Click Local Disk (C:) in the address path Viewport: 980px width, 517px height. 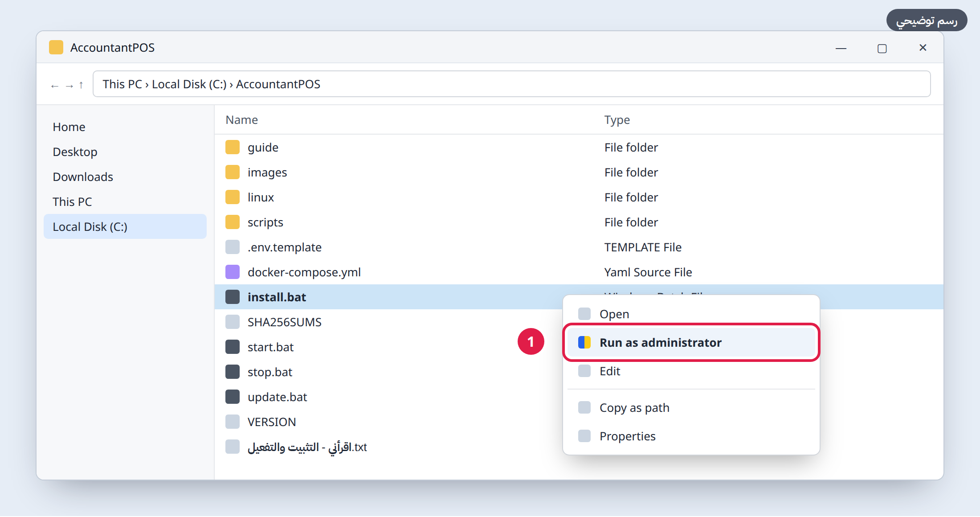coord(189,84)
